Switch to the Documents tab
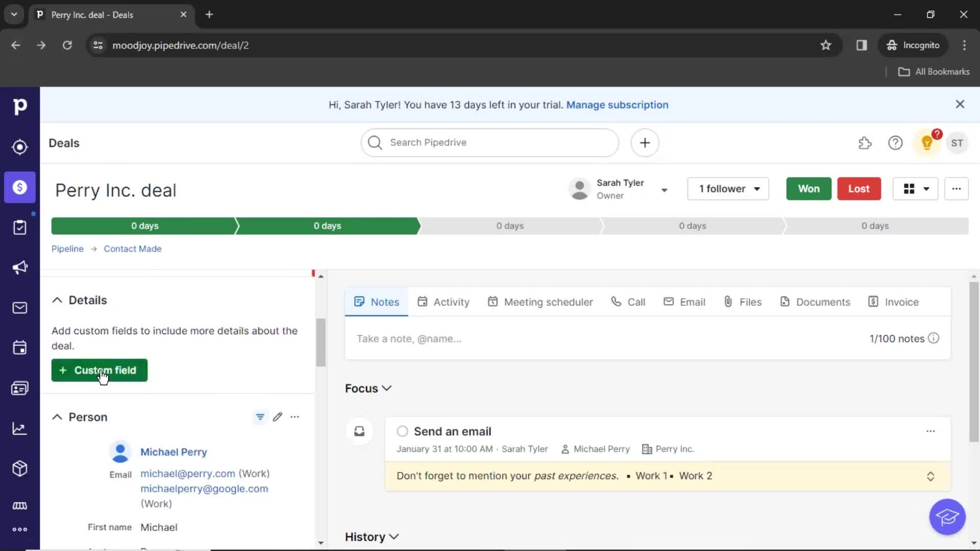Viewport: 980px width, 551px height. (x=815, y=302)
